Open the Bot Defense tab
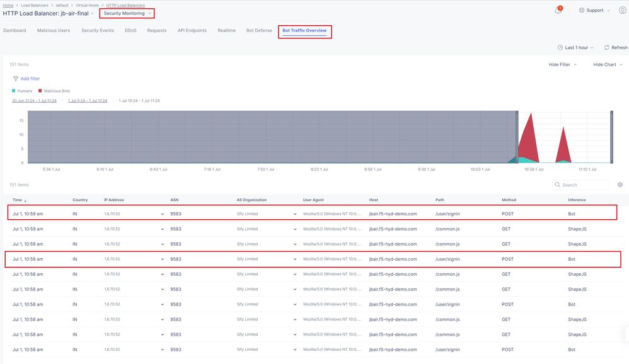Viewport: 629px width, 364px height. tap(259, 30)
